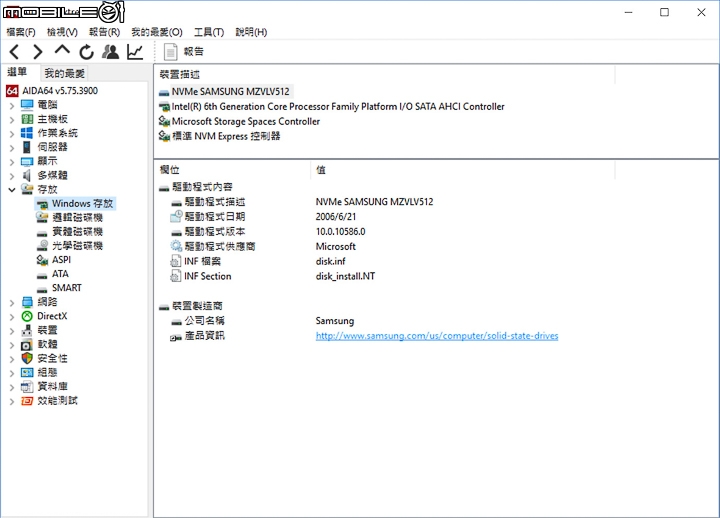
Task: Select 光學磁碟機 in the tree
Action: coord(77,246)
